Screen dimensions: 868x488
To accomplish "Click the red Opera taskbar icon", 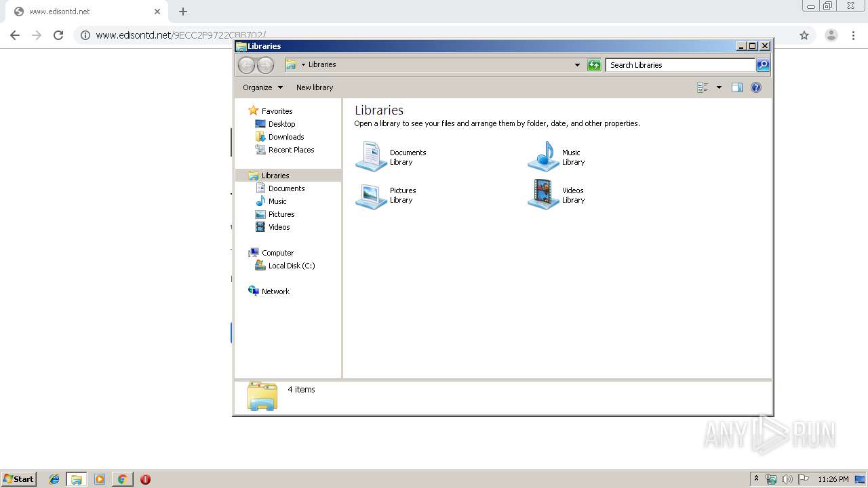I will click(x=145, y=479).
